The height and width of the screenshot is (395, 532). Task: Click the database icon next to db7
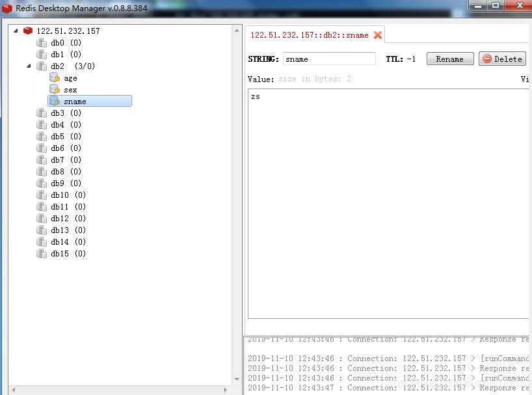coord(42,160)
